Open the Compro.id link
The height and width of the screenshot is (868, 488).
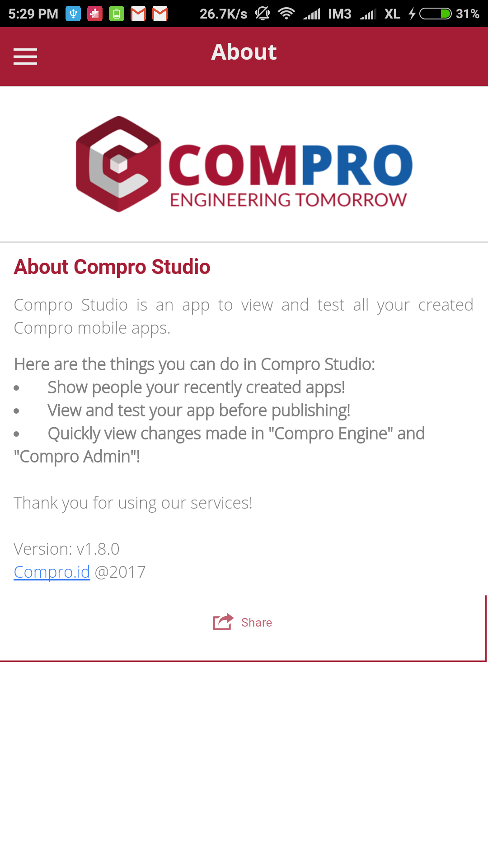pos(52,572)
